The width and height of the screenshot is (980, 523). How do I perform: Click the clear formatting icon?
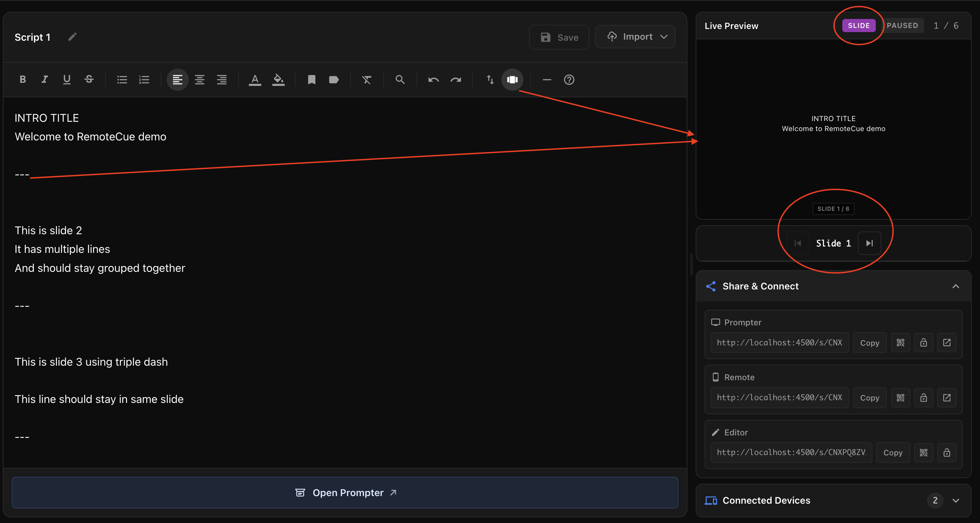[366, 79]
